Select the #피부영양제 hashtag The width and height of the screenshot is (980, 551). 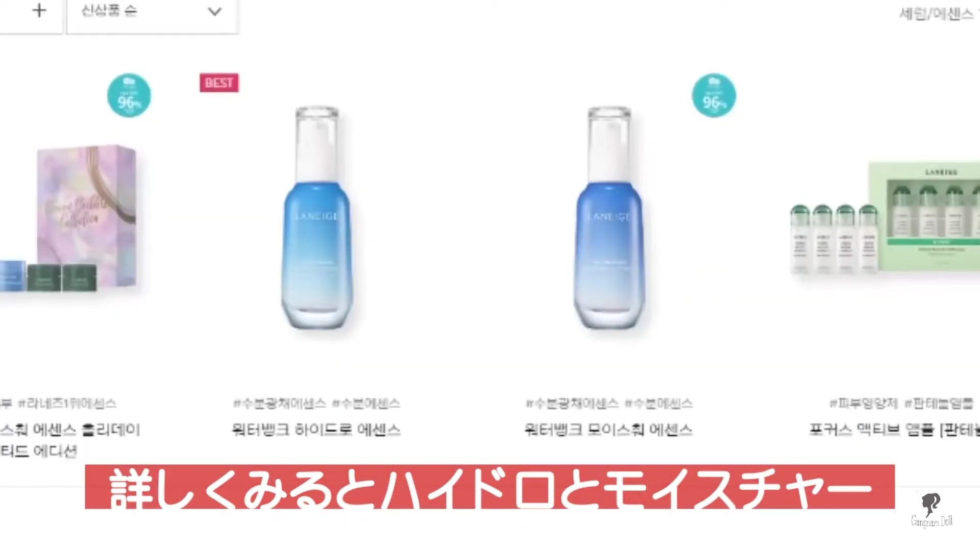(864, 404)
